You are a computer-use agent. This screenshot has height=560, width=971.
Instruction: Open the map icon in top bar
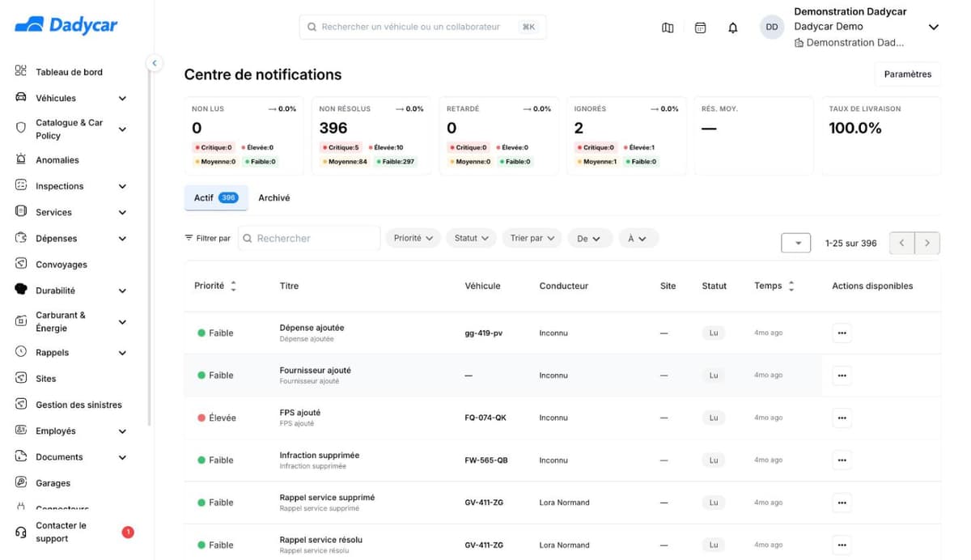click(x=668, y=28)
